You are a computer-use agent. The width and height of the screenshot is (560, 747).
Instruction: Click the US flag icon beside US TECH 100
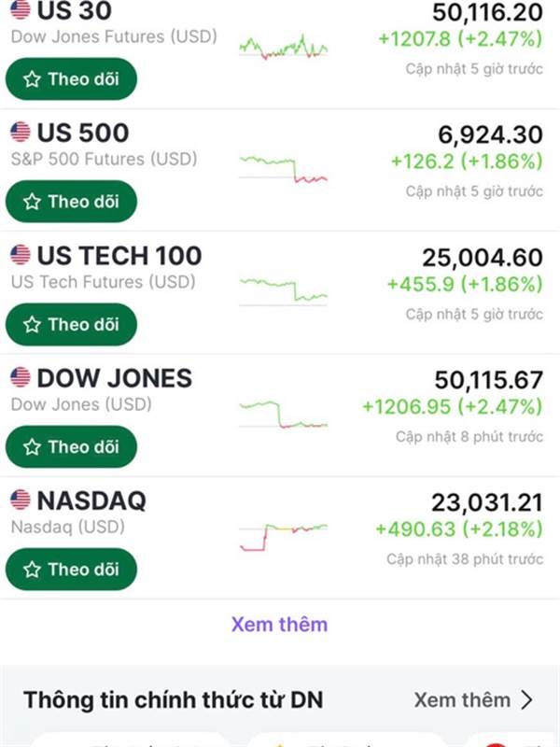(x=20, y=255)
